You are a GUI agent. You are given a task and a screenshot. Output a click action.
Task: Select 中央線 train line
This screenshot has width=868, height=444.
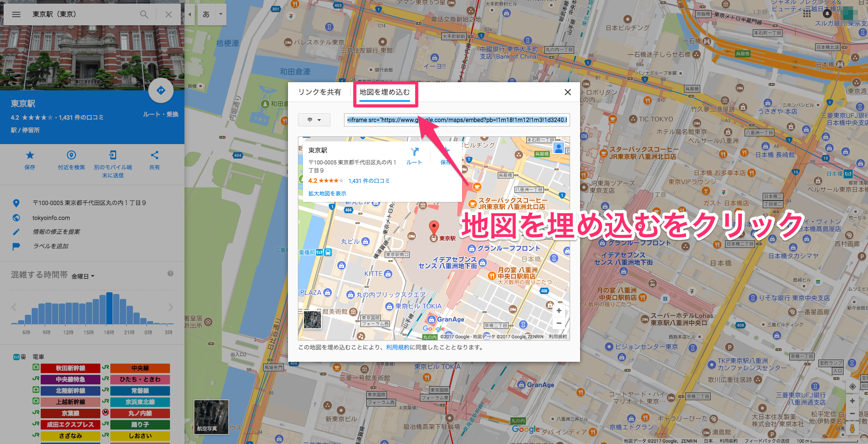[140, 368]
